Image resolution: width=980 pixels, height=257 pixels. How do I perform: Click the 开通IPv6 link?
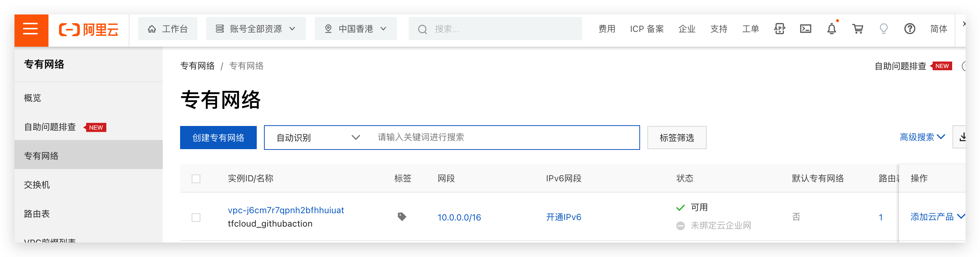[563, 217]
